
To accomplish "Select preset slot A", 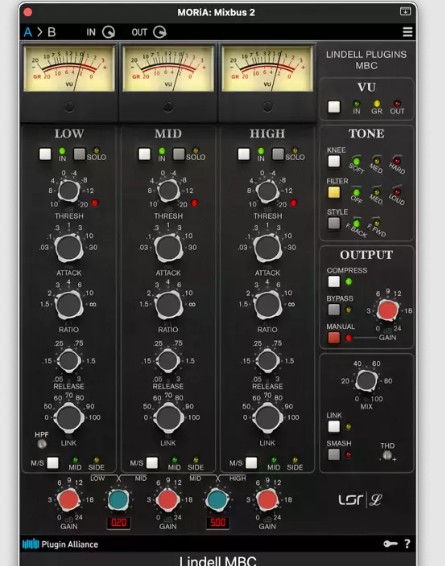I will click(28, 32).
